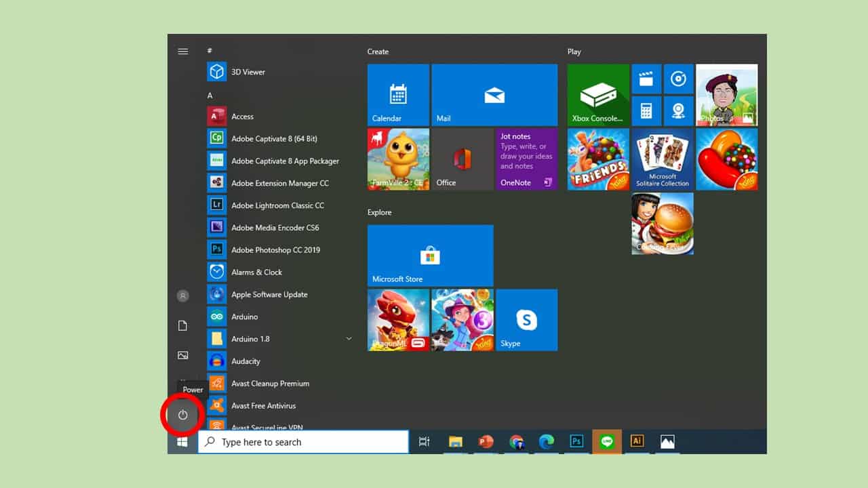The height and width of the screenshot is (488, 868).
Task: Focus the 'Type here to search' box
Action: click(303, 442)
